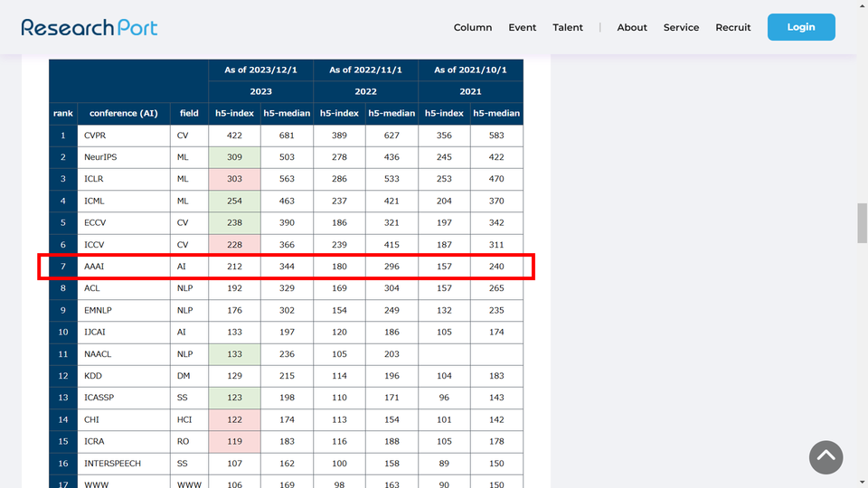Click the scroll-to-top arrow button
The width and height of the screenshot is (868, 488).
[826, 457]
